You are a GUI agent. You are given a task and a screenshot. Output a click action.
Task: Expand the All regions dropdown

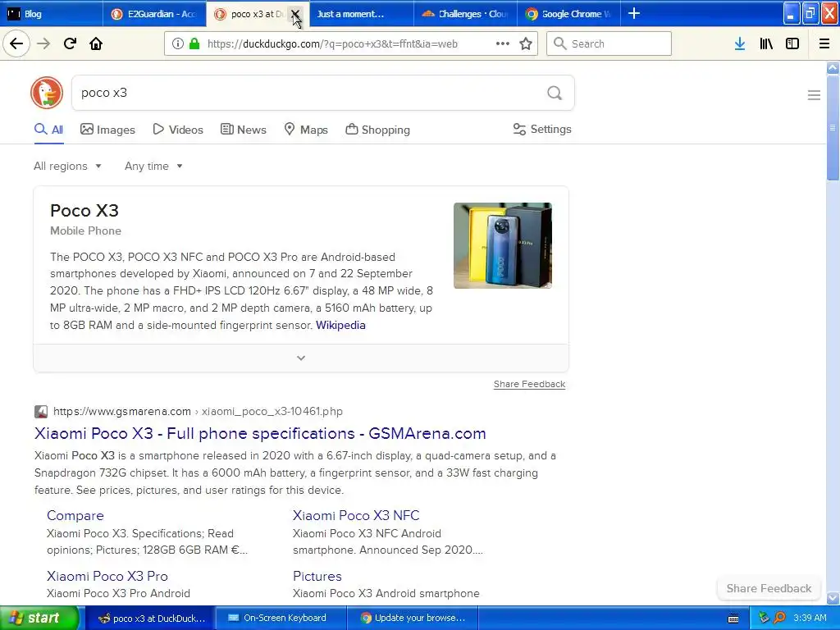(67, 166)
